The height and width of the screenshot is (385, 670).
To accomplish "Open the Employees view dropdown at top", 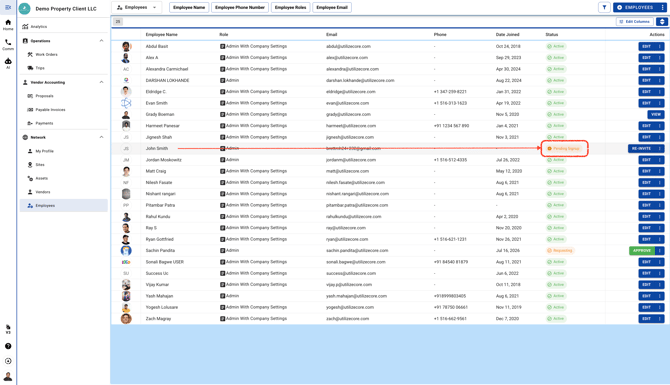I will (137, 7).
